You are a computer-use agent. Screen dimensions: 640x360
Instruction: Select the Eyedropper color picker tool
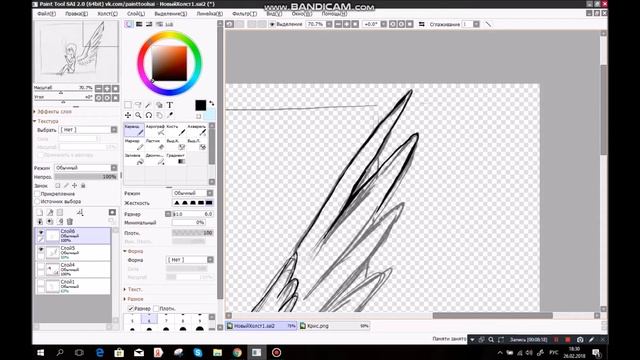point(170,116)
